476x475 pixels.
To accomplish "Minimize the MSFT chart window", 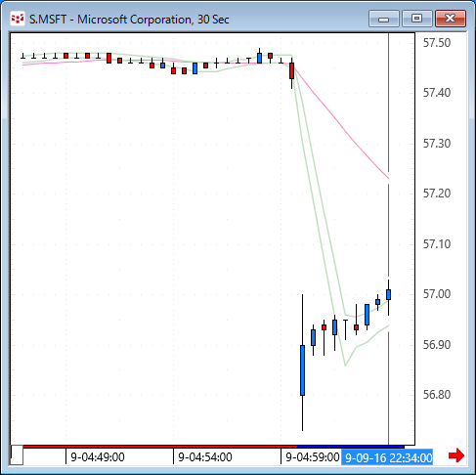I will [384, 19].
